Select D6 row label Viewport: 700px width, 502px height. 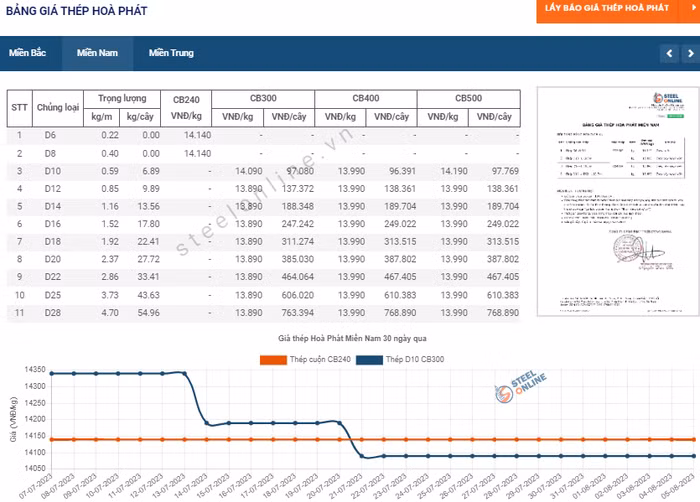tap(50, 135)
